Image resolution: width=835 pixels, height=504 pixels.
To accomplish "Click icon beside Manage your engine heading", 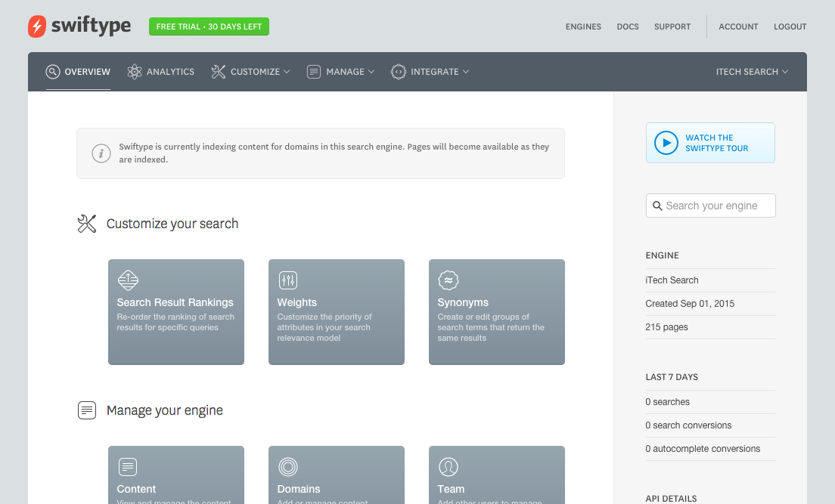I will (x=87, y=410).
